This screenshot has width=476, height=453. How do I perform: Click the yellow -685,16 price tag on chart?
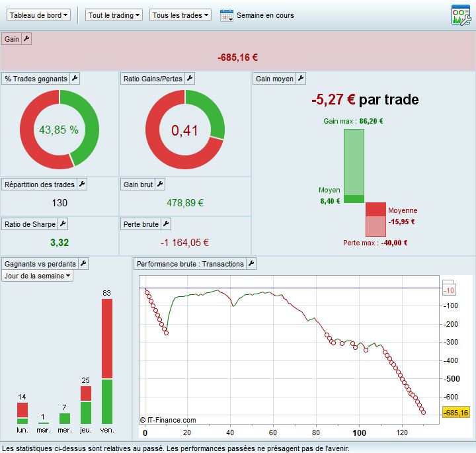(x=456, y=413)
